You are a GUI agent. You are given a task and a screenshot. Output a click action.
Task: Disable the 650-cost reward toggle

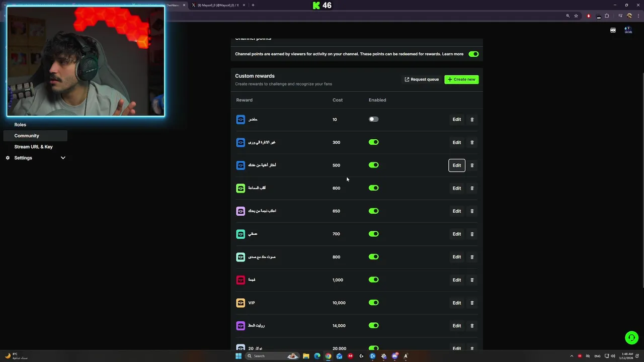373,211
